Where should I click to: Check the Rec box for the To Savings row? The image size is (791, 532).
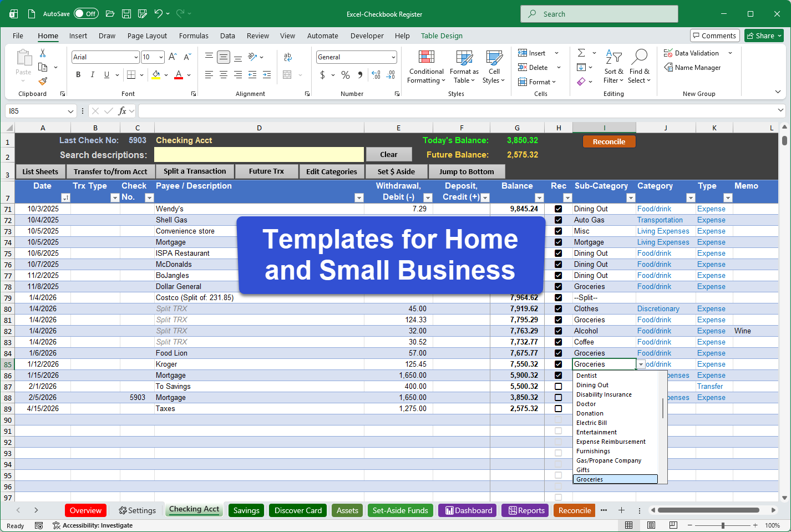(559, 386)
